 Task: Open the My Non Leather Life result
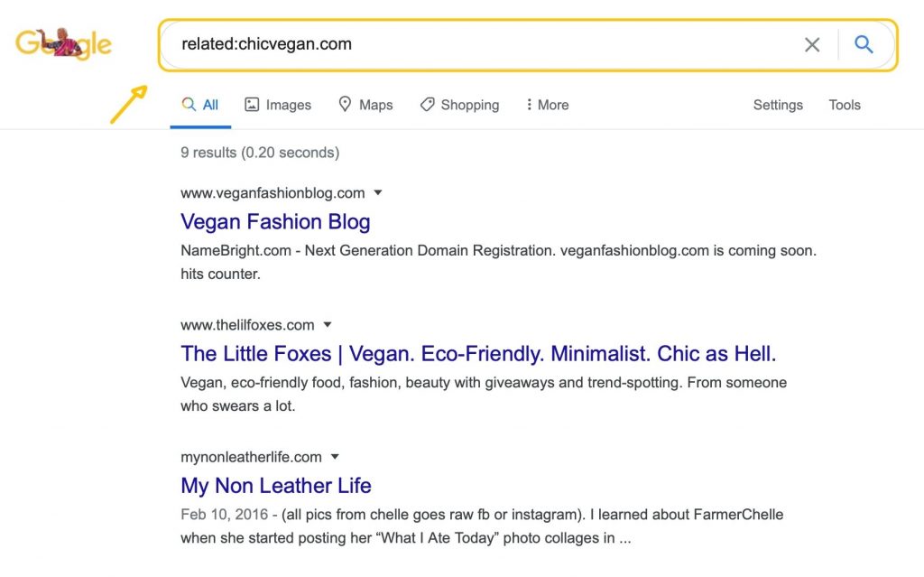coord(276,486)
